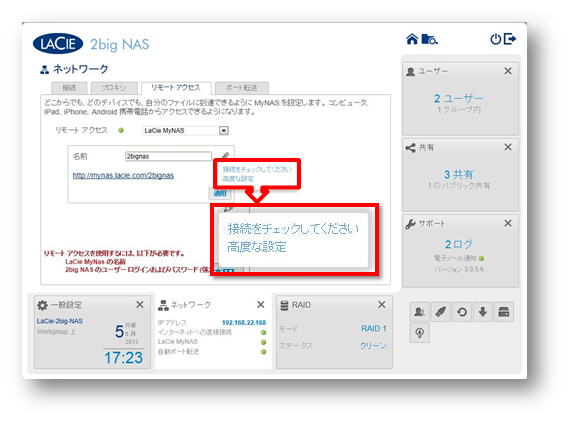Image resolution: width=569 pixels, height=421 pixels.
Task: Click the apply button under the pencil icon
Action: click(220, 193)
